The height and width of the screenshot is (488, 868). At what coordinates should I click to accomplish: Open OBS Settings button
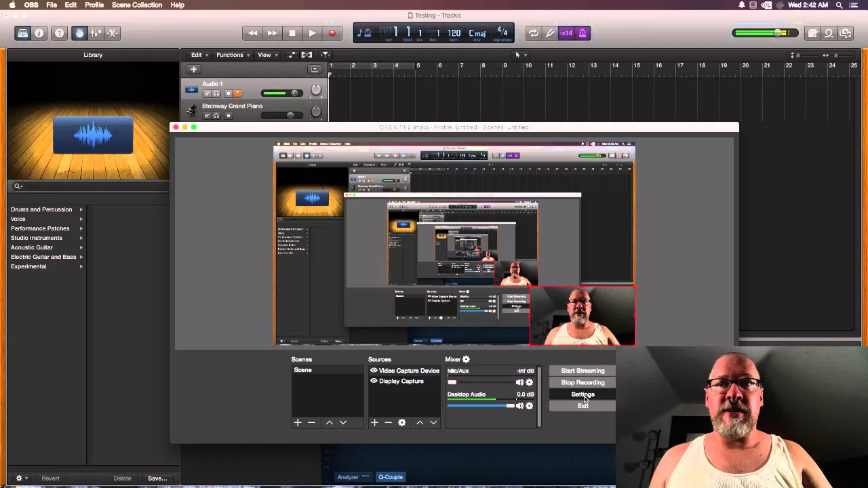click(583, 394)
